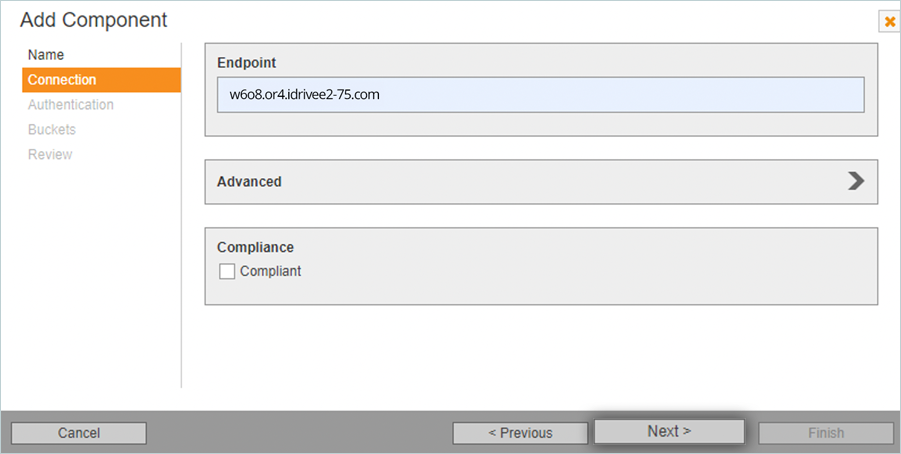Switch to the Buckets step

pyautogui.click(x=52, y=130)
